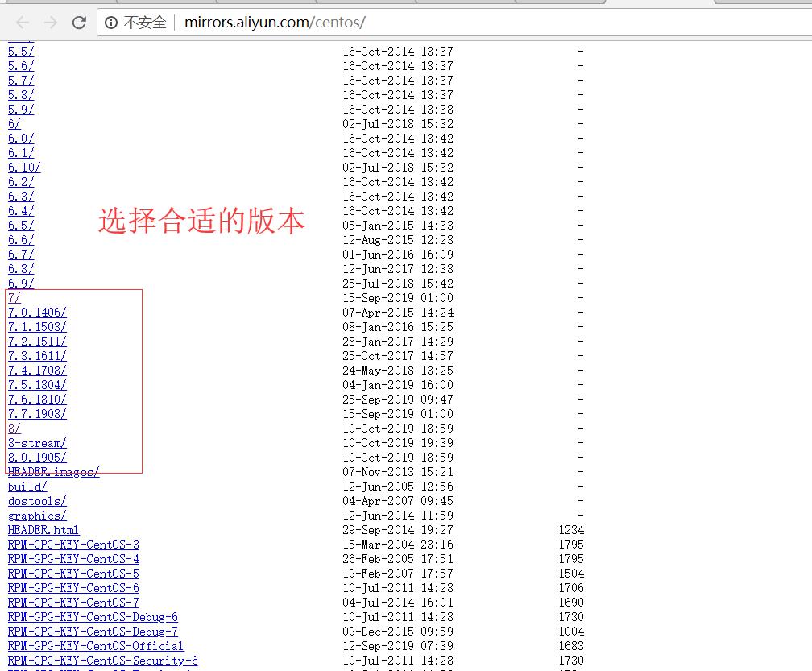The width and height of the screenshot is (812, 671).
Task: Click the site security info icon
Action: [111, 23]
